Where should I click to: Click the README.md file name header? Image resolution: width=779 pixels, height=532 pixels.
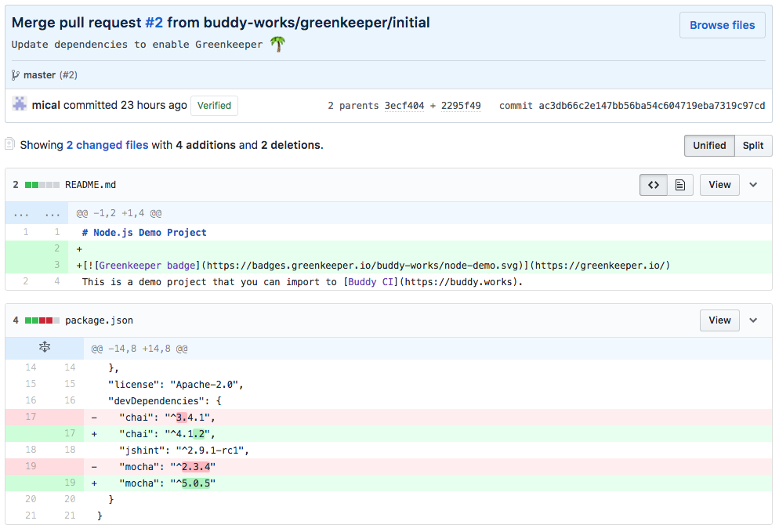click(x=90, y=185)
